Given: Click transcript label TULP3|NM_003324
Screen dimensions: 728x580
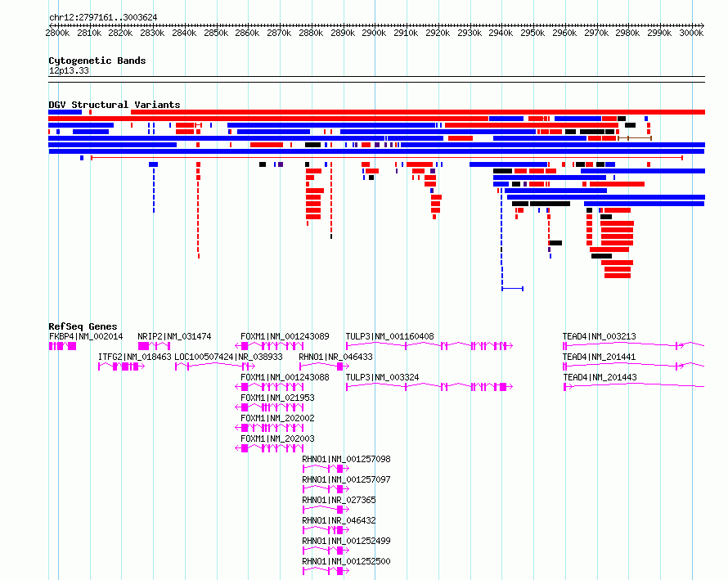Looking at the screenshot, I should (x=382, y=377).
